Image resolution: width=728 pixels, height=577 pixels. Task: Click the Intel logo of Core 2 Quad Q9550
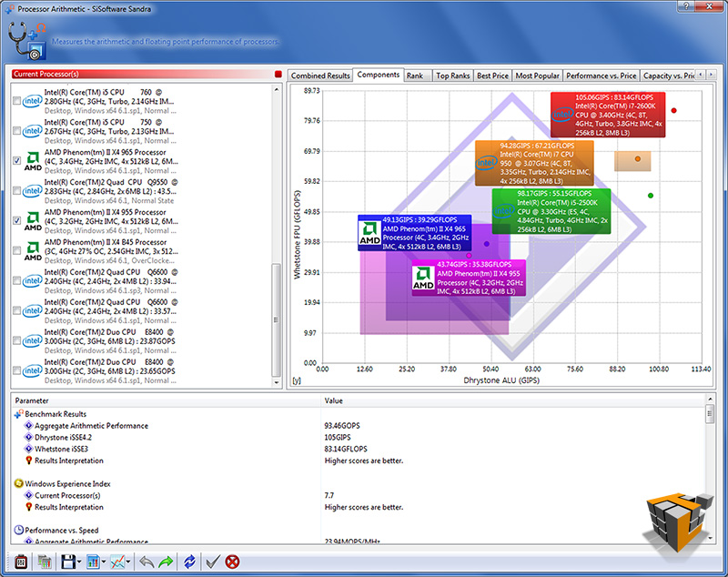[x=33, y=191]
